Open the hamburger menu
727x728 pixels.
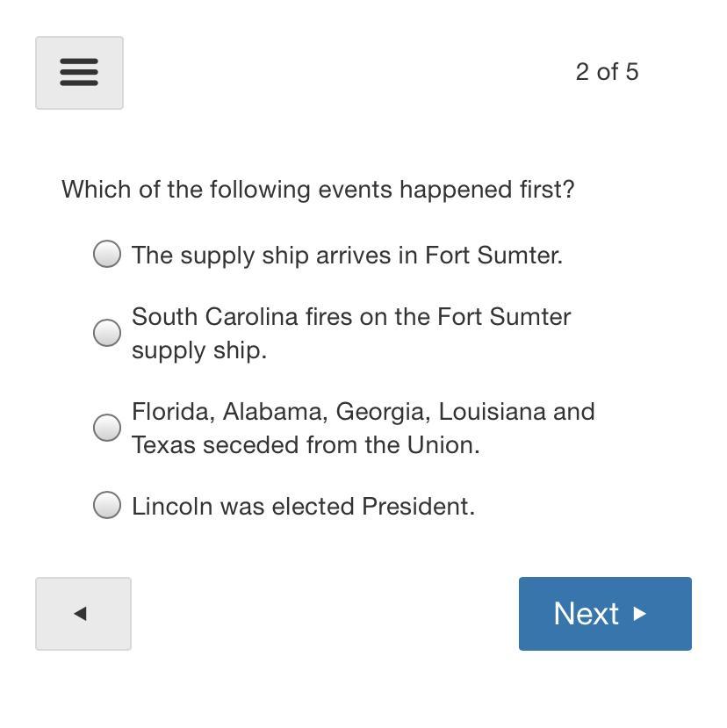pos(79,73)
